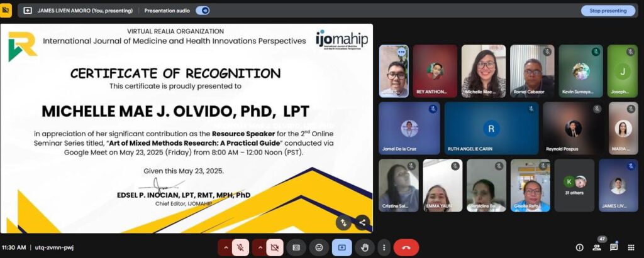Image resolution: width=644 pixels, height=258 pixels.
Task: Select Michelle Mae's video tile
Action: coord(484,71)
